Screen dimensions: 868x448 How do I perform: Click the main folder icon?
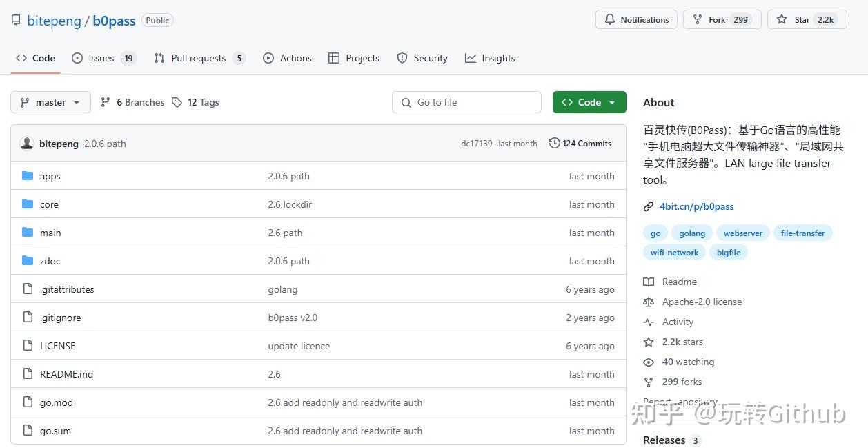28,233
